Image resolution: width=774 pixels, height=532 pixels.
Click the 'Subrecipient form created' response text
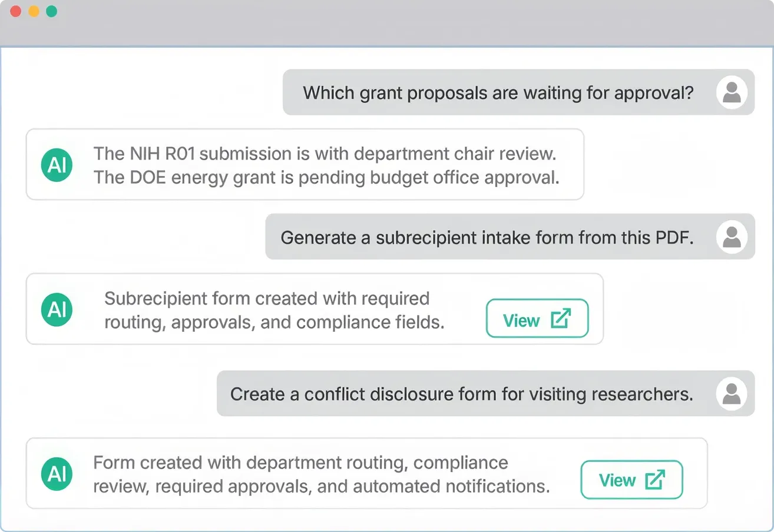tap(274, 310)
